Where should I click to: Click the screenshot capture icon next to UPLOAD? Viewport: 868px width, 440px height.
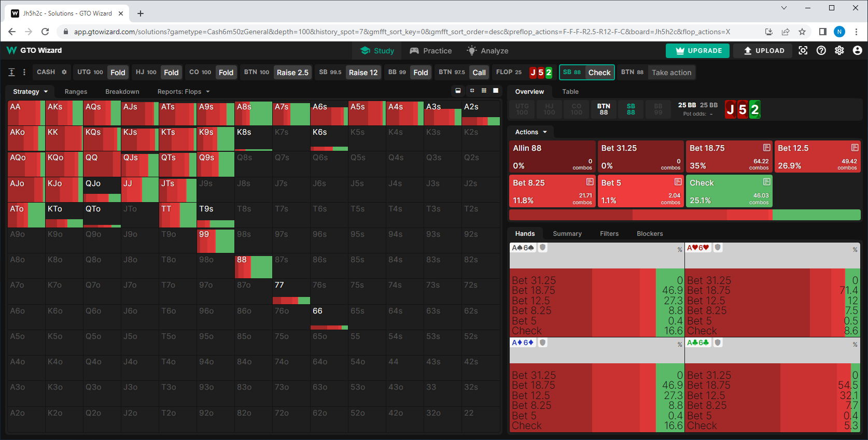(x=803, y=50)
